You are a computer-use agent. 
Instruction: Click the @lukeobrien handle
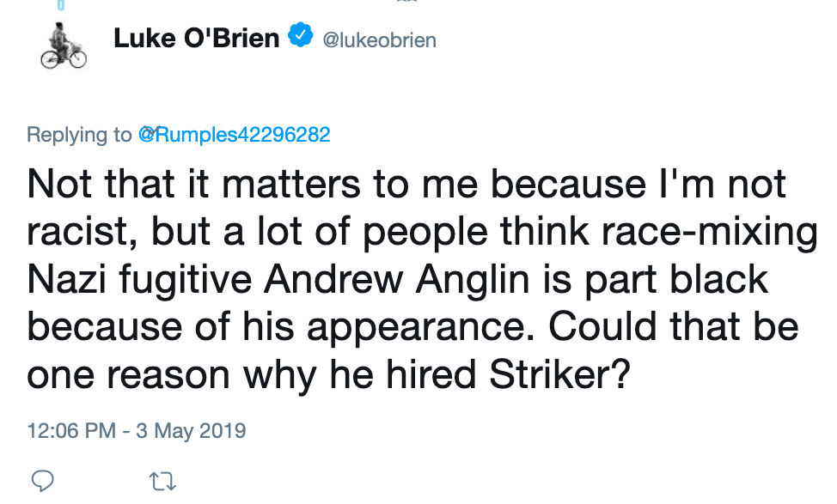click(x=378, y=39)
